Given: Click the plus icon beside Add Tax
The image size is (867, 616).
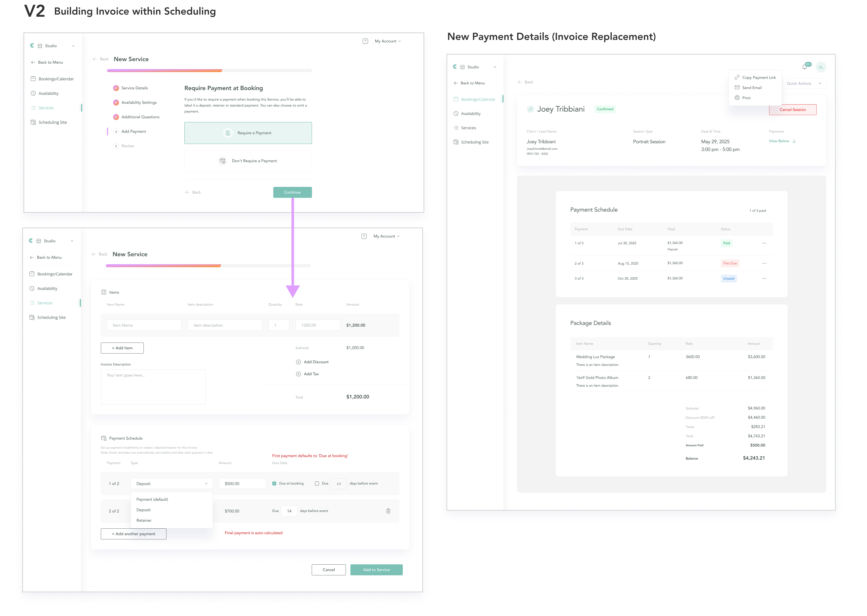Looking at the screenshot, I should [x=298, y=374].
